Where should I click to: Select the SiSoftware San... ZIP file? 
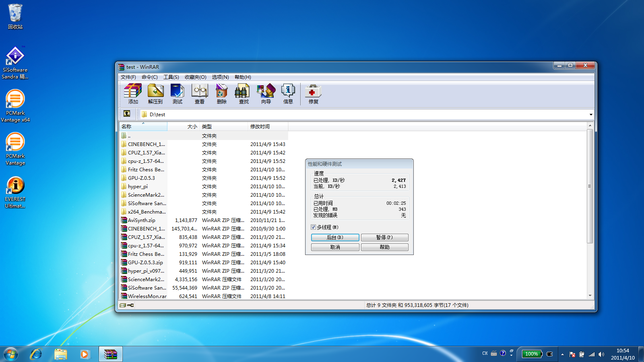(203, 288)
